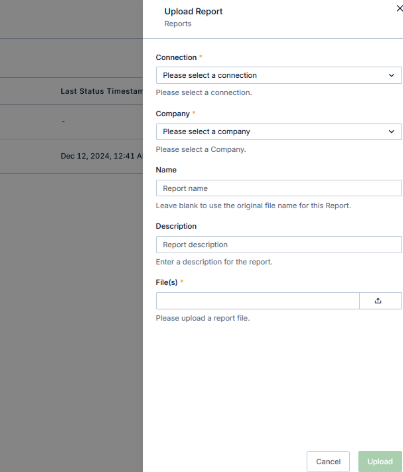Expand the company dropdown chevron arrow
The width and height of the screenshot is (403, 472).
391,132
